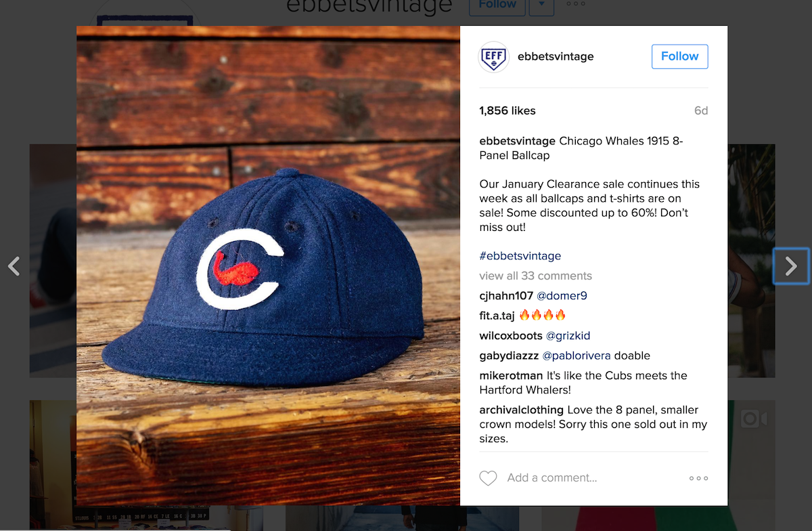Expand view all 33 comments
Image resolution: width=812 pixels, height=531 pixels.
point(535,276)
